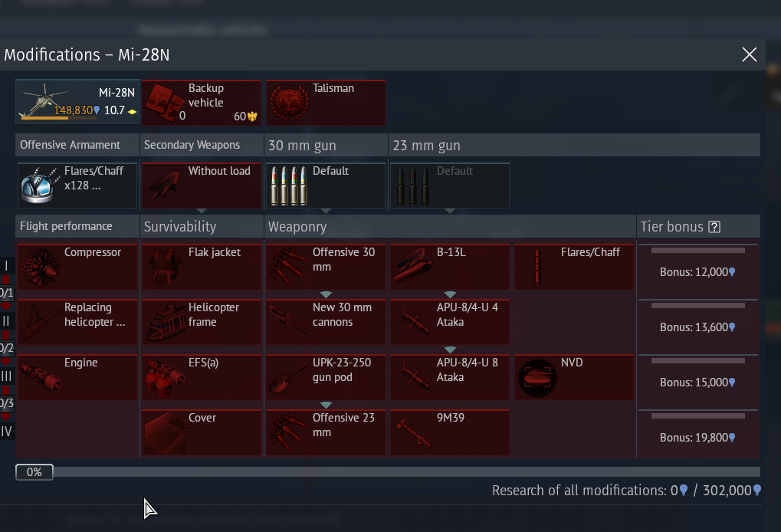Click the Weaponry column header
The width and height of the screenshot is (781, 532).
coord(450,226)
